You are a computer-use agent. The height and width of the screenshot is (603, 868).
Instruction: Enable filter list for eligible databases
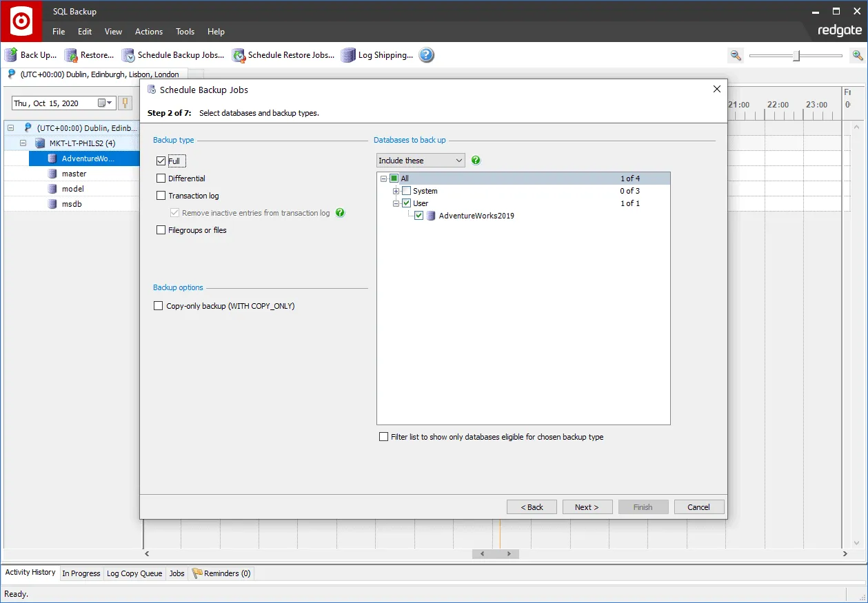pyautogui.click(x=384, y=436)
